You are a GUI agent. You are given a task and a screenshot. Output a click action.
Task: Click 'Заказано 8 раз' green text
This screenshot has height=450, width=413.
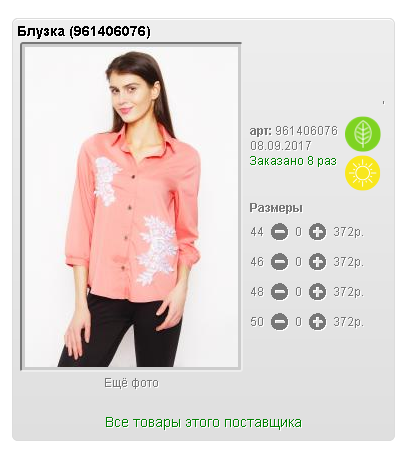293,161
